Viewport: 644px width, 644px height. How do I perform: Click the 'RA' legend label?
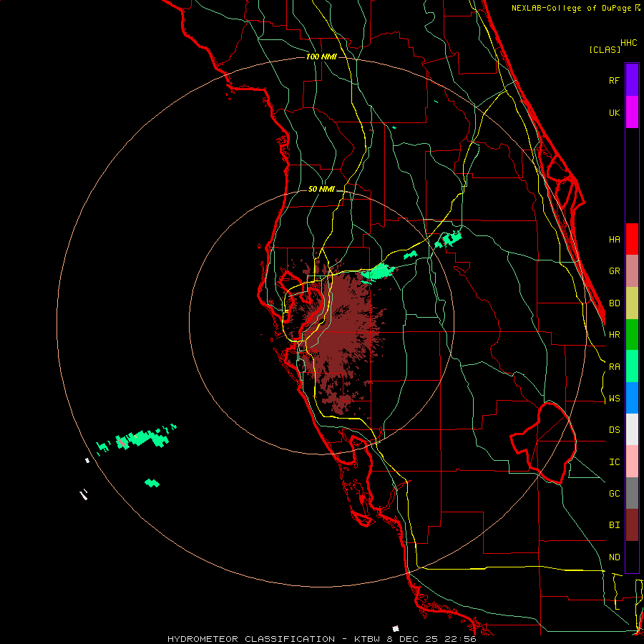coord(614,367)
